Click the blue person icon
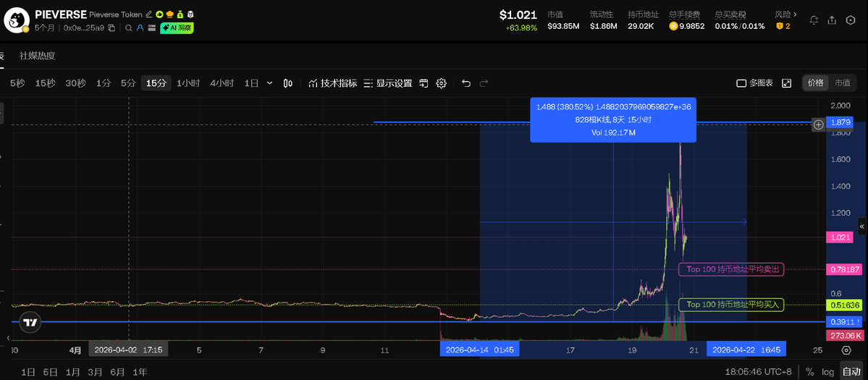The image size is (868, 380). tap(140, 28)
